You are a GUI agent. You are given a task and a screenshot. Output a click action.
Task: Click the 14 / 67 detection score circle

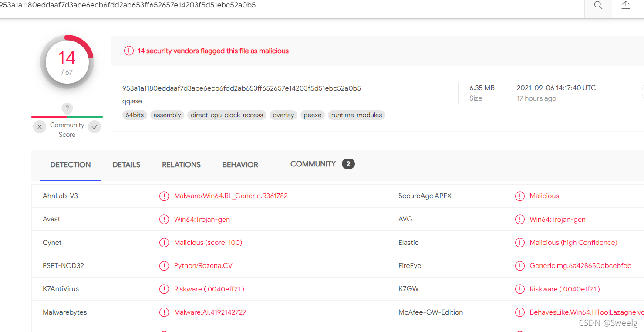[x=67, y=62]
